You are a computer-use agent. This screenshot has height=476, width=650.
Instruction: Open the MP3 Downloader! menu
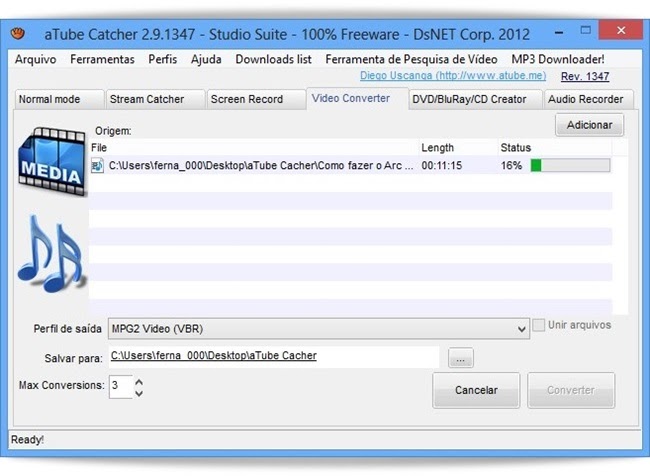(x=558, y=60)
